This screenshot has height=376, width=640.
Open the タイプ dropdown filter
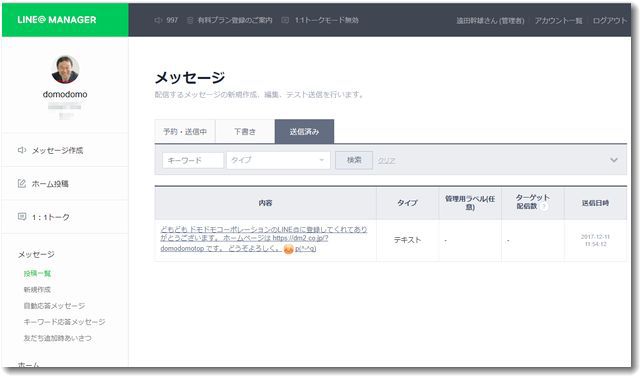[x=278, y=160]
